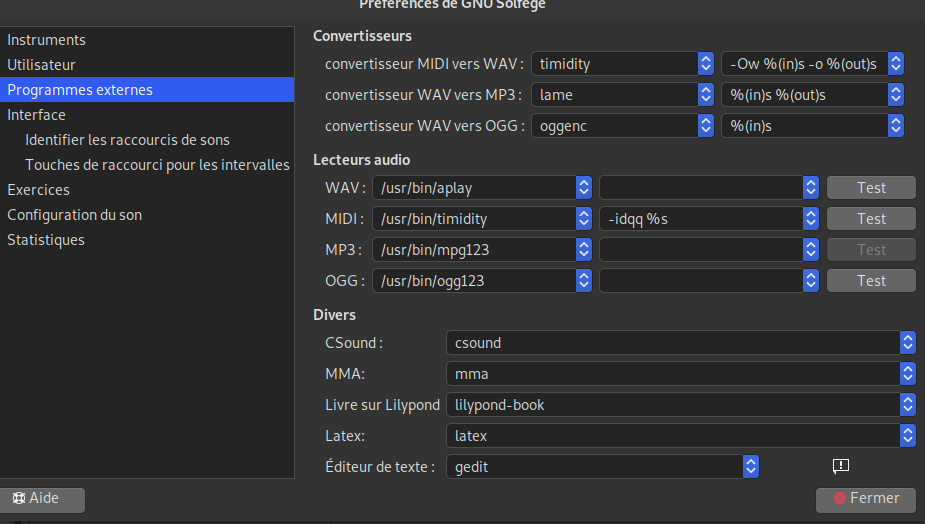Expand the Éditeur de texte dropdown

tap(751, 466)
